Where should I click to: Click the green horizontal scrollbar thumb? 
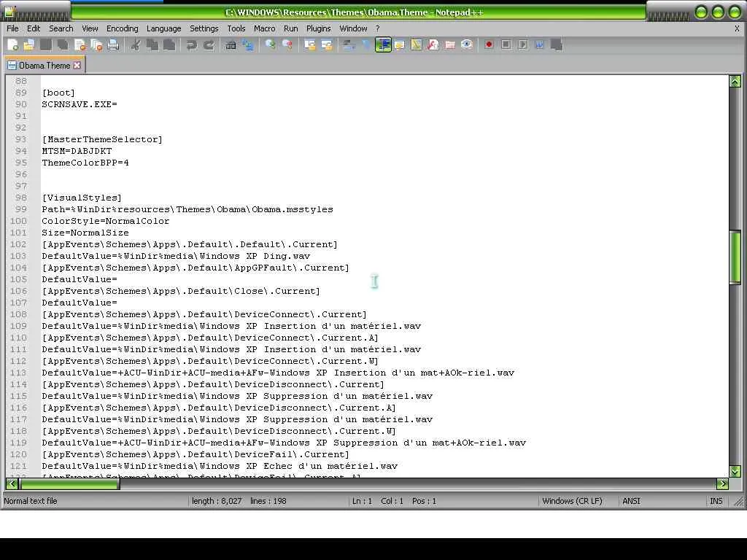(x=69, y=484)
